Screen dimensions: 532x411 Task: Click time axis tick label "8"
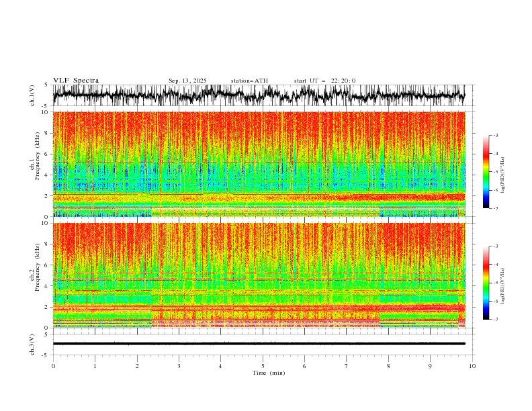[x=388, y=366]
